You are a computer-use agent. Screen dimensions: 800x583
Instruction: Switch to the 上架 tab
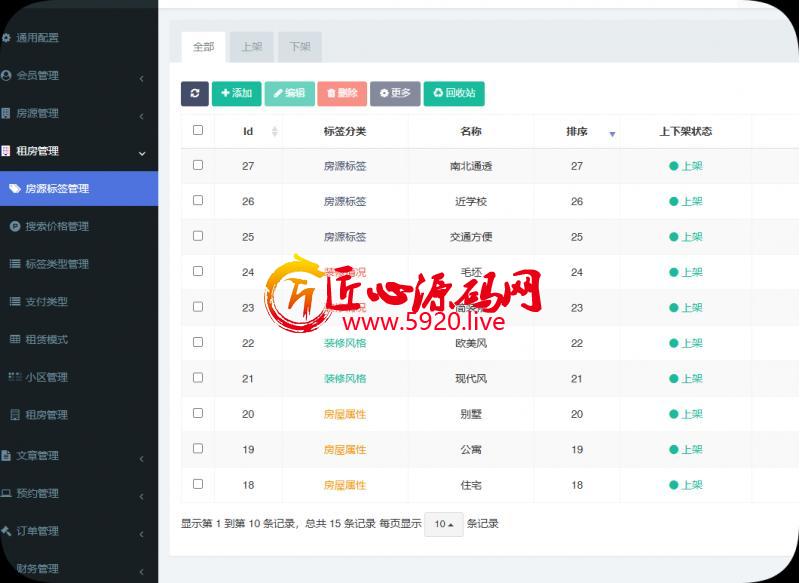(252, 47)
